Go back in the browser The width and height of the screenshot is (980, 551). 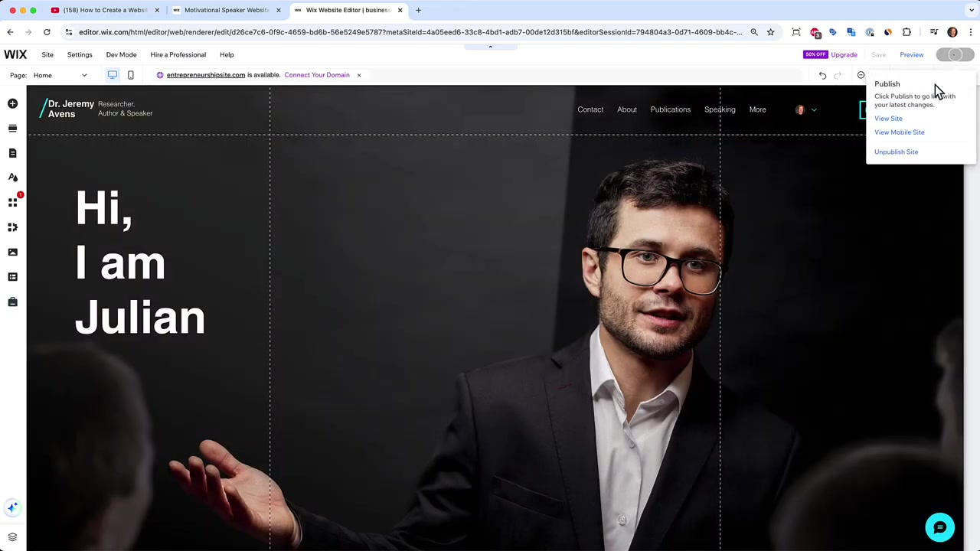tap(10, 32)
